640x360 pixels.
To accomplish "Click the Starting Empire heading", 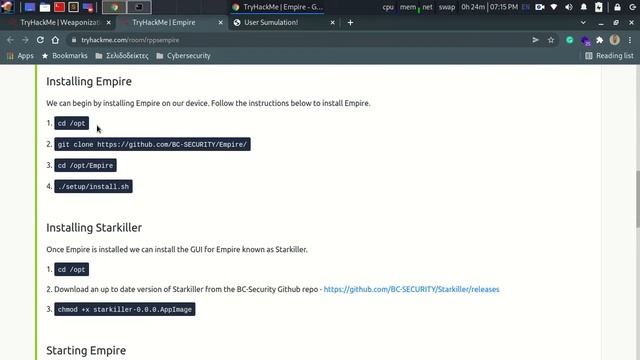I will tap(86, 351).
